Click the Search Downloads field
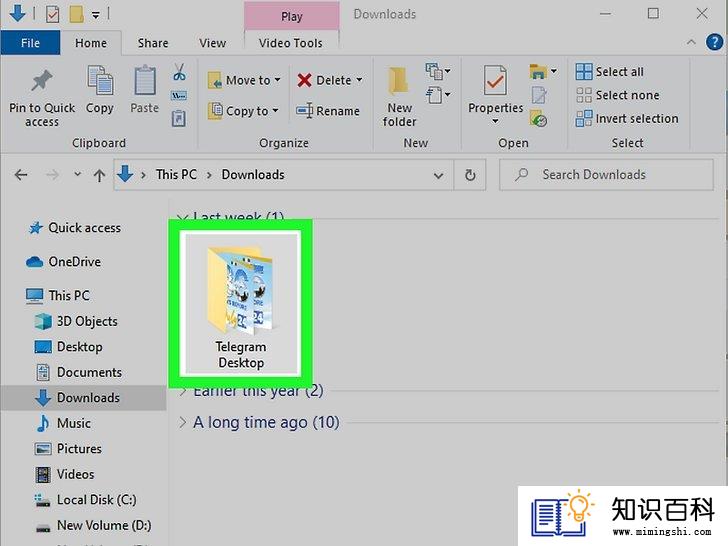Image resolution: width=728 pixels, height=546 pixels. coord(606,175)
